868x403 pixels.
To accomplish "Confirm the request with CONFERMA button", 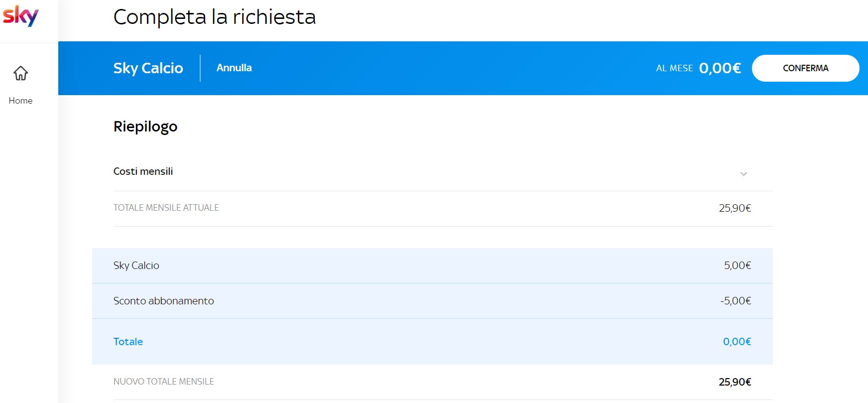I will pyautogui.click(x=805, y=68).
